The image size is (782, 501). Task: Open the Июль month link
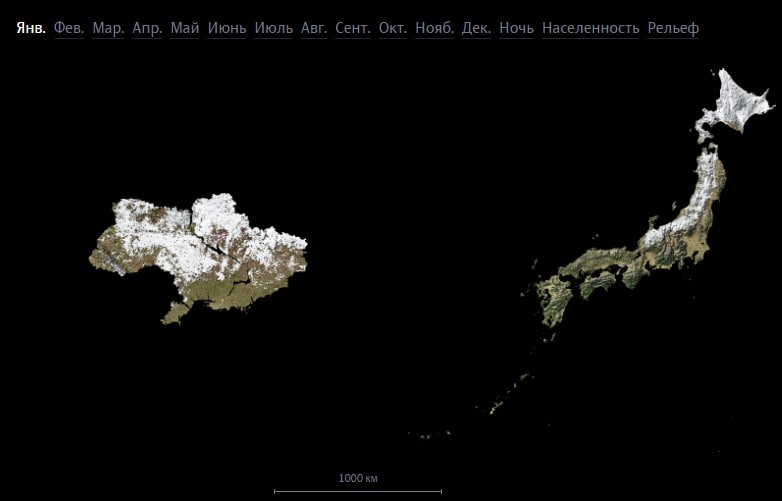point(274,28)
